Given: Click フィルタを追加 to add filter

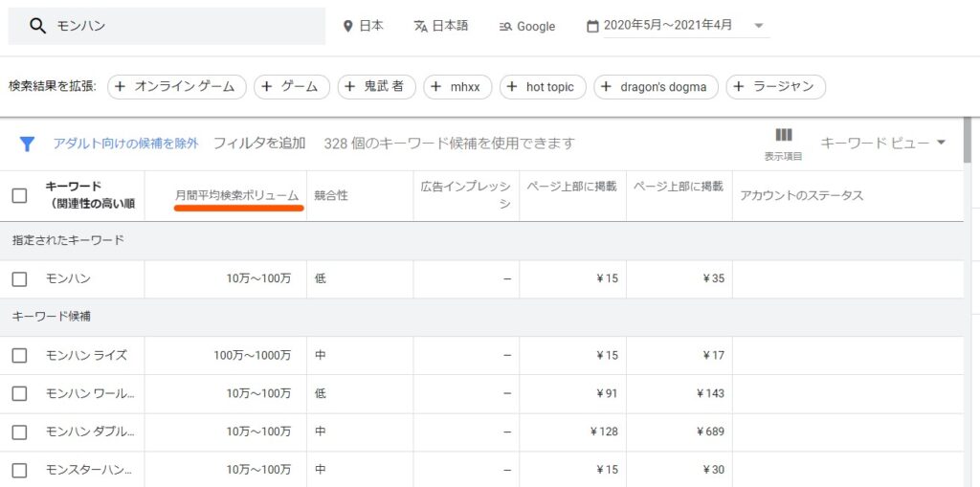Looking at the screenshot, I should click(x=259, y=144).
